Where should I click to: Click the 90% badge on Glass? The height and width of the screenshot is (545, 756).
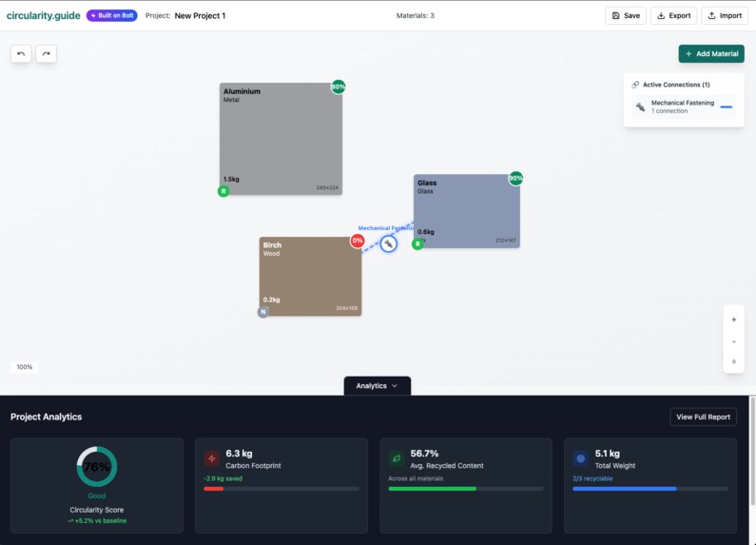515,178
